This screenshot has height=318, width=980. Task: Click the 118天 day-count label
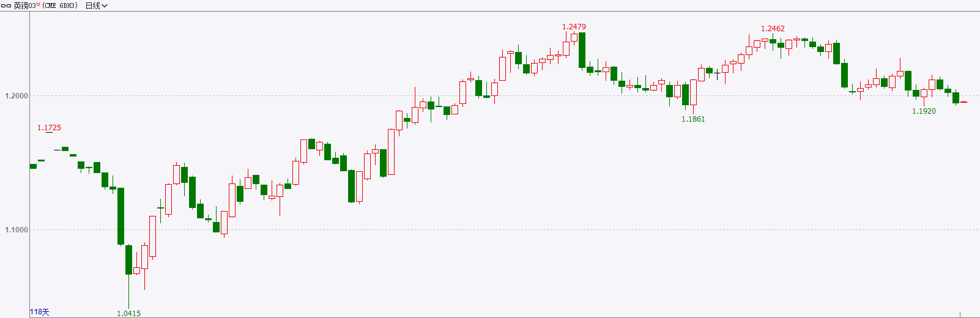point(40,312)
